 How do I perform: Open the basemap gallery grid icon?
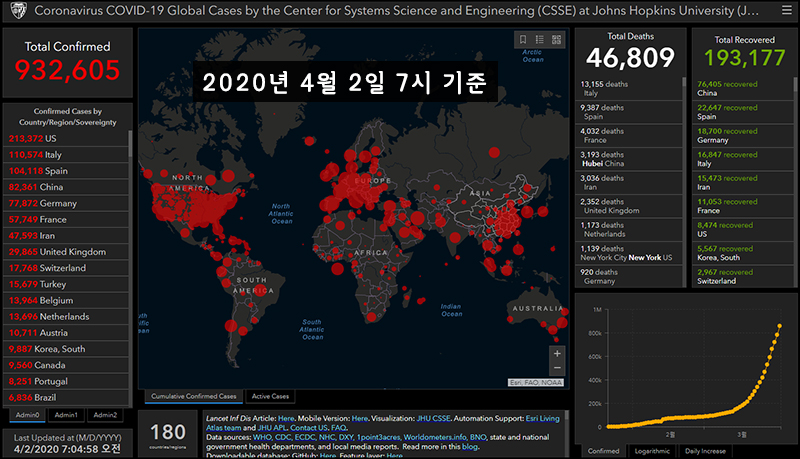557,39
